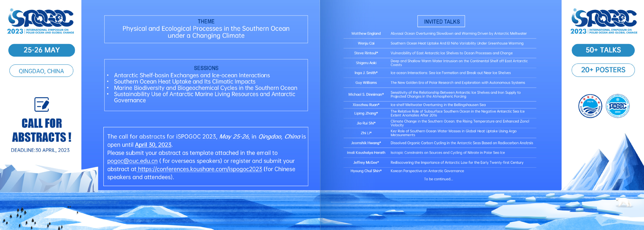Click the abstract edit pencil icon
This screenshot has height=230, width=644.
click(x=42, y=104)
